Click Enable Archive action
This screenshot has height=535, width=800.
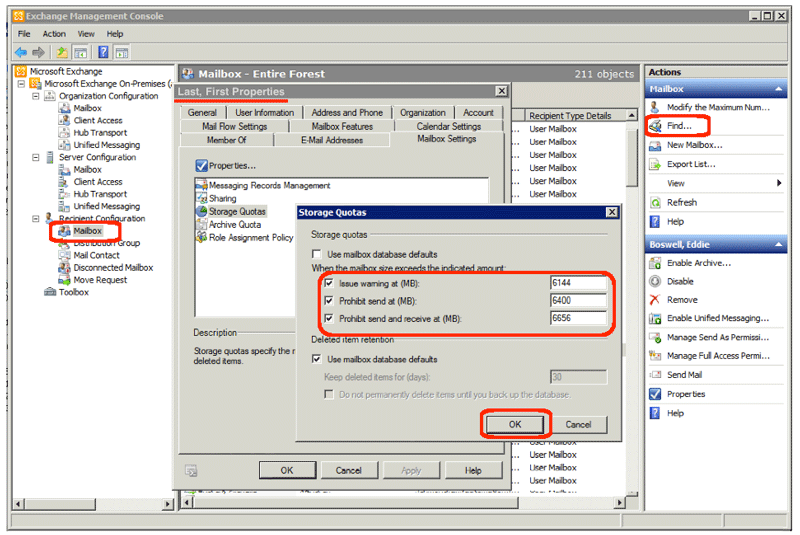click(698, 263)
